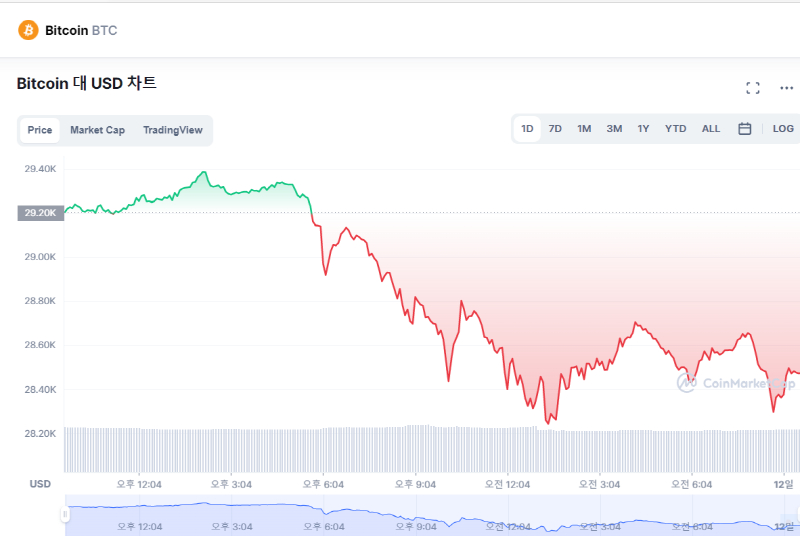
Task: Click the CoinMarketCap watermark logo
Action: (735, 382)
